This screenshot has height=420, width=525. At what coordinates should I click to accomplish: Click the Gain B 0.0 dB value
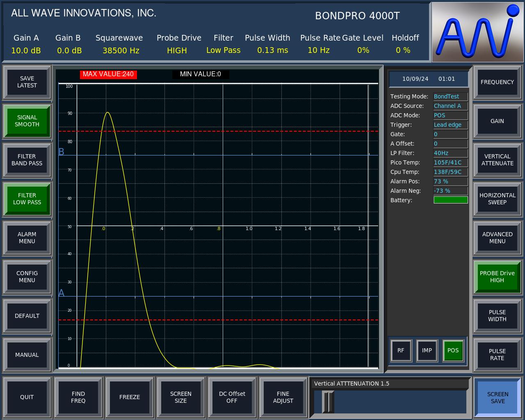(x=69, y=50)
